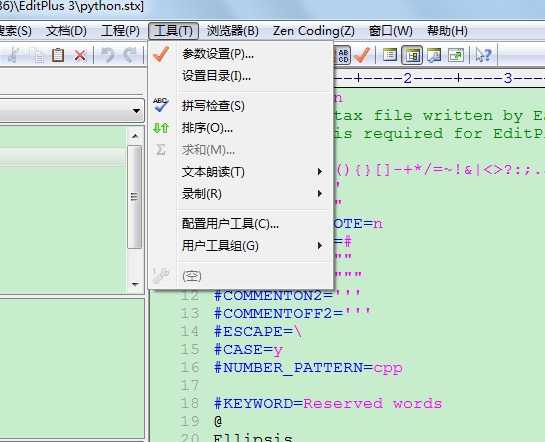Click the delimiter characters (){}[]-+*/= line
This screenshot has width=545, height=442.
pyautogui.click(x=440, y=170)
